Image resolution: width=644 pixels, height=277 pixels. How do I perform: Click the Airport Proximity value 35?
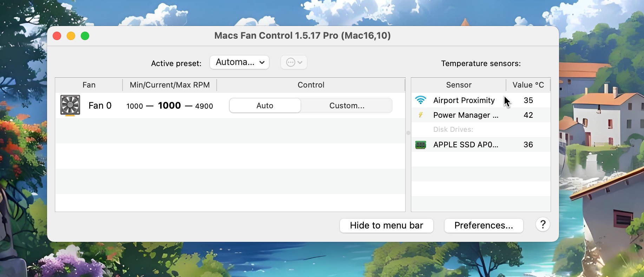[528, 100]
